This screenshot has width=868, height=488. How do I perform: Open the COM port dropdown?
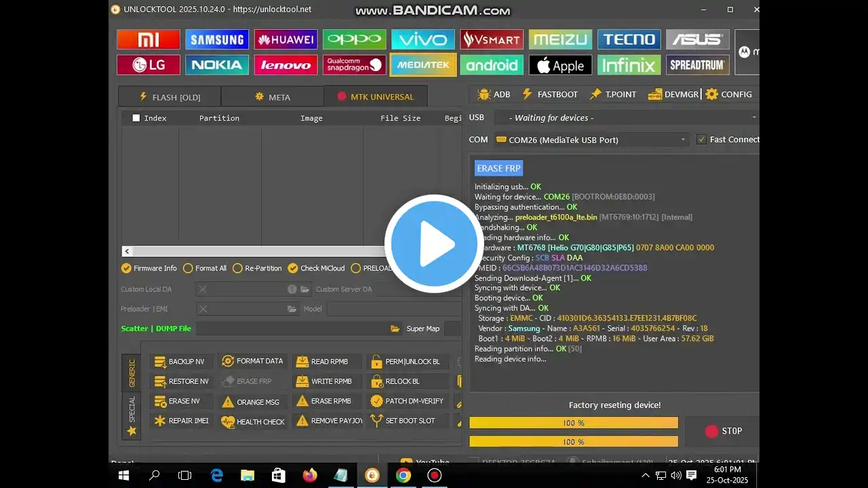click(591, 140)
